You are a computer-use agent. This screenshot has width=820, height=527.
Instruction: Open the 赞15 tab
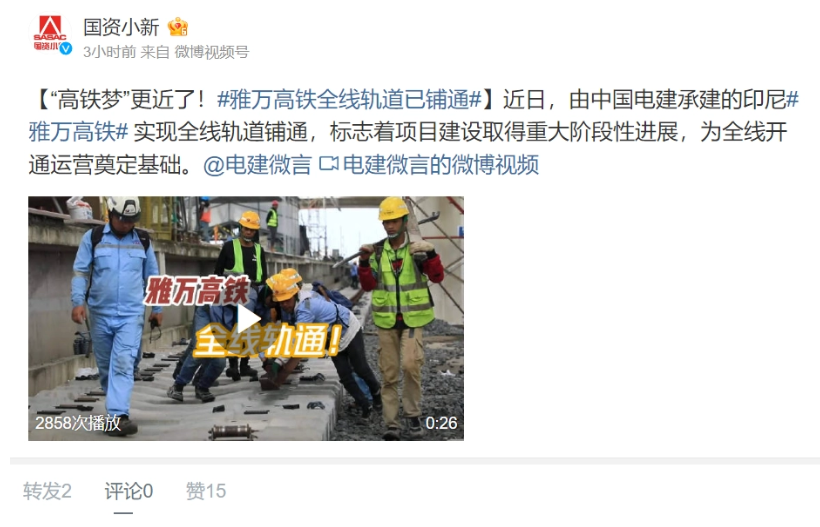pyautogui.click(x=206, y=491)
